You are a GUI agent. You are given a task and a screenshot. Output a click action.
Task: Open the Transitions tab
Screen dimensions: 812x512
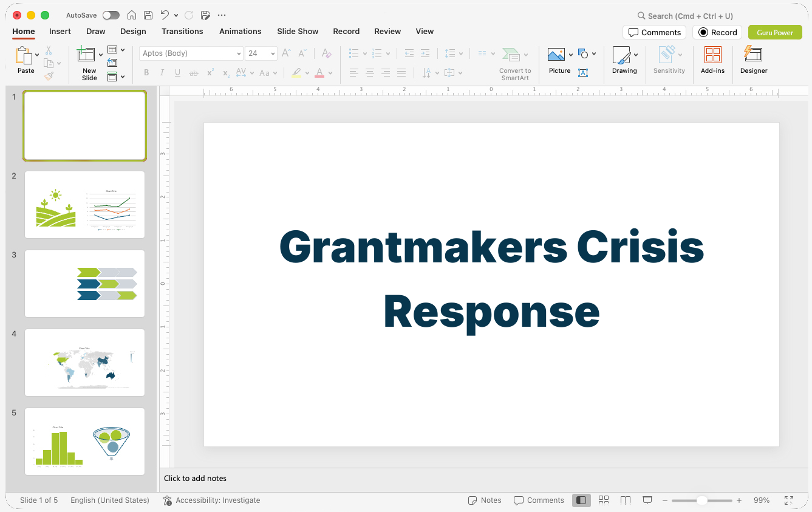[182, 31]
